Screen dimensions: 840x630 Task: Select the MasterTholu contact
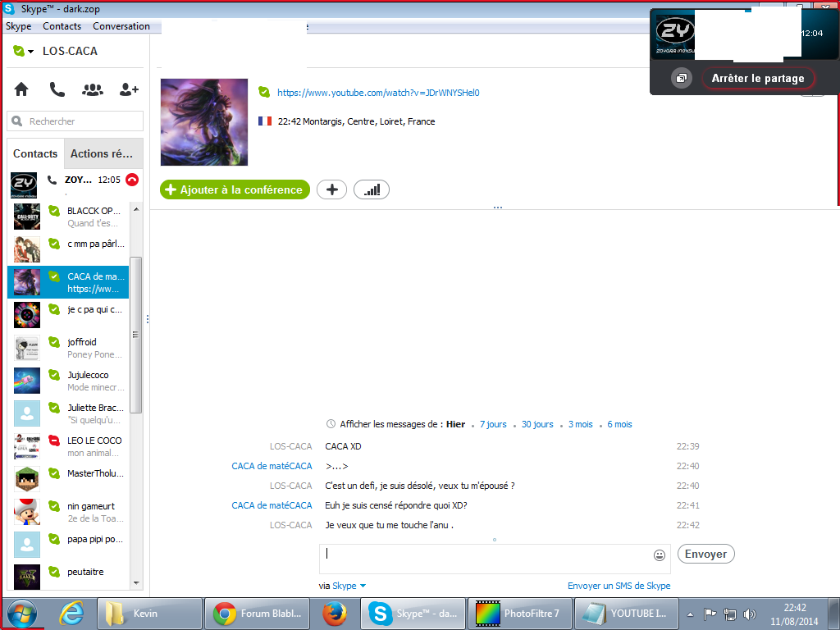pos(69,479)
